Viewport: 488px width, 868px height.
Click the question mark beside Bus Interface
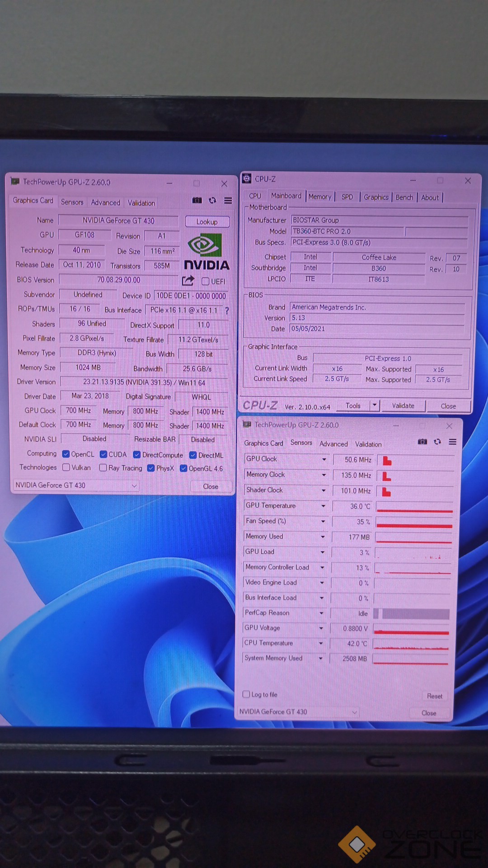(227, 311)
